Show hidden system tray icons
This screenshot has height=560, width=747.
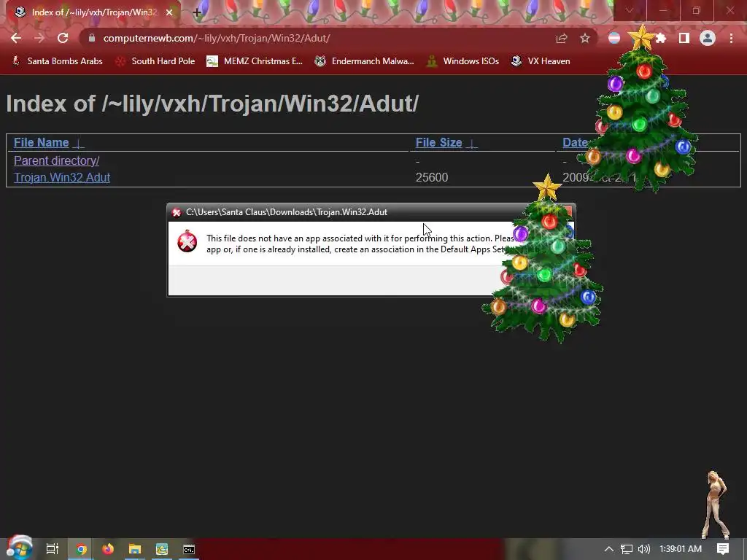coord(609,549)
